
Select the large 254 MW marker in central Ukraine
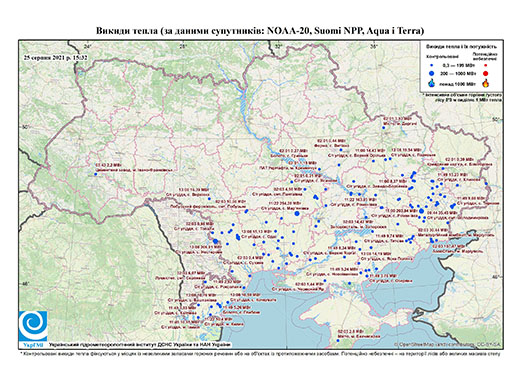(x=297, y=214)
